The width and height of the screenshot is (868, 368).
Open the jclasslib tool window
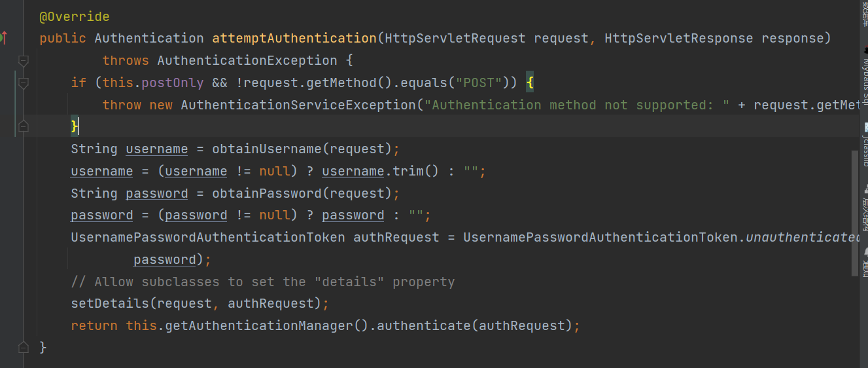point(864,145)
